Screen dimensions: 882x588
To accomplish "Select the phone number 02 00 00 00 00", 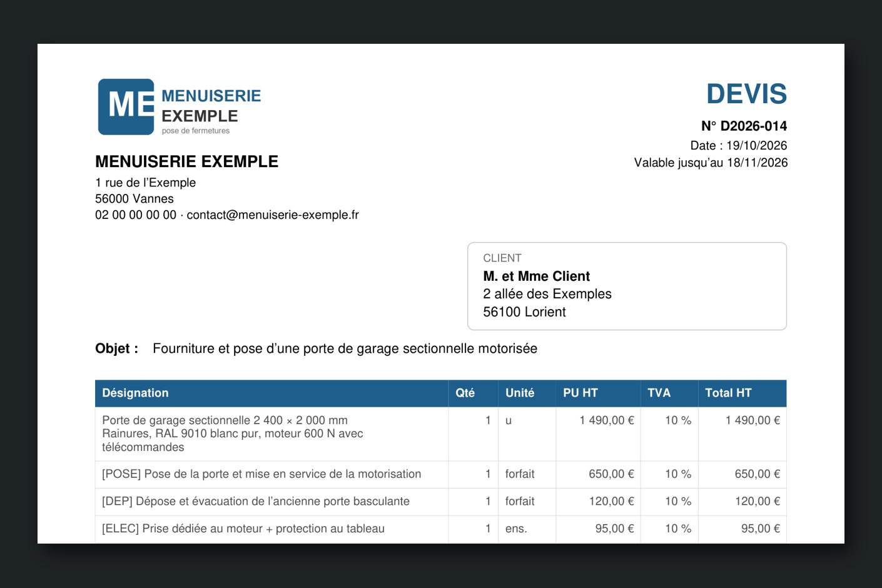I will (x=136, y=215).
